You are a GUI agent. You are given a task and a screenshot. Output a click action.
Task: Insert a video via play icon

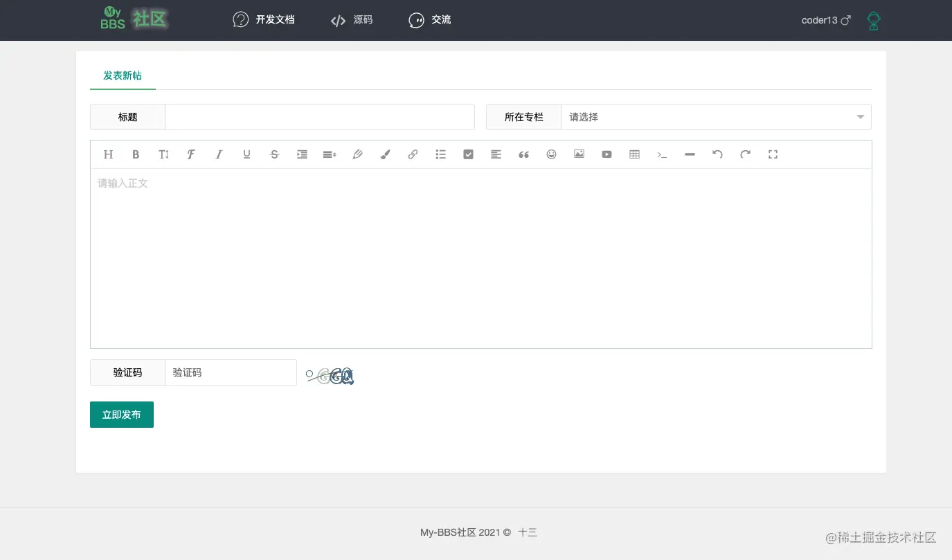[607, 154]
